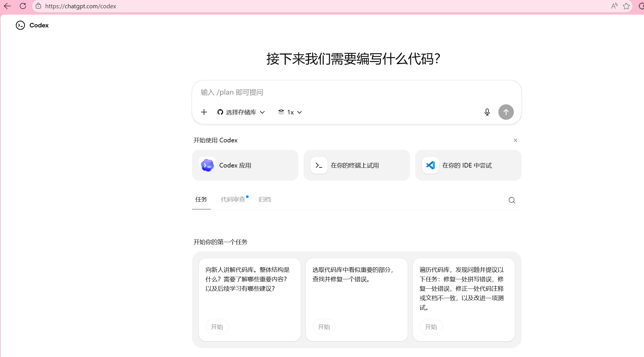Start the 查找并修复一个错误 task
The height and width of the screenshot is (357, 644).
click(324, 327)
